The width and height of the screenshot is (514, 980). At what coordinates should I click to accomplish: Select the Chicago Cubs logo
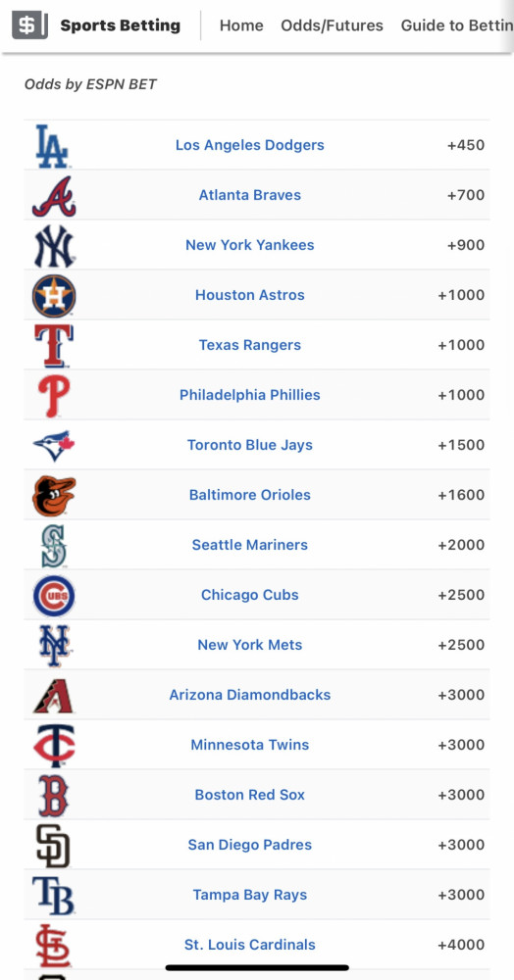[54, 596]
